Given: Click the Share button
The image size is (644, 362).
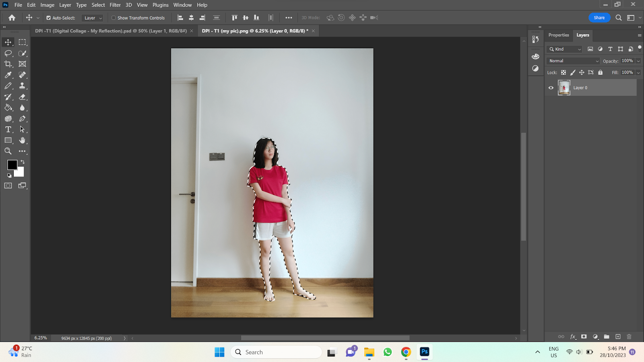Looking at the screenshot, I should 599,18.
